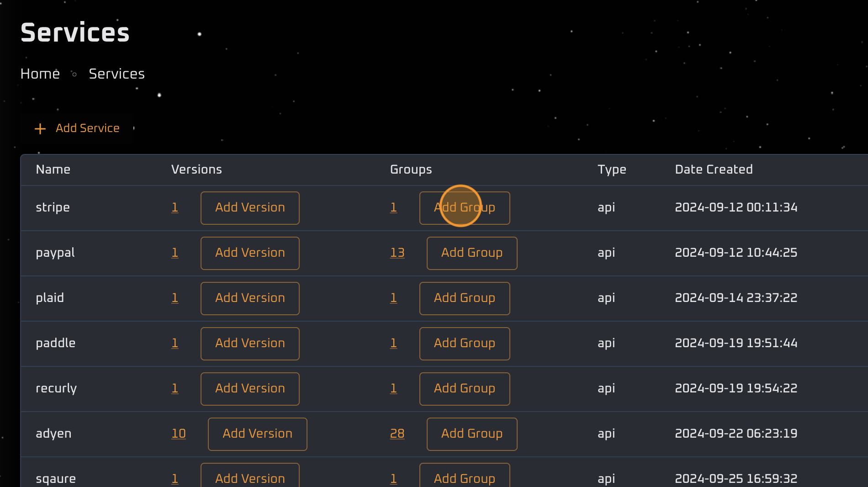Viewport: 868px width, 487px height.
Task: Click recurly's date 2024-09-19 19:54:22
Action: click(x=736, y=388)
